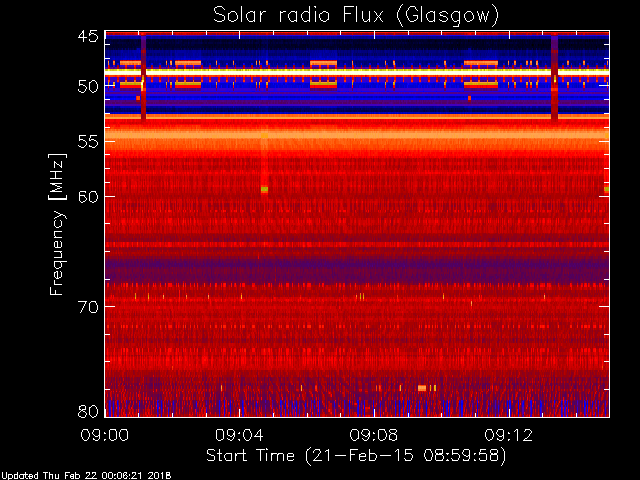Click the "Start Time (21-Feb-15 08:59:58)" label

pyautogui.click(x=356, y=455)
